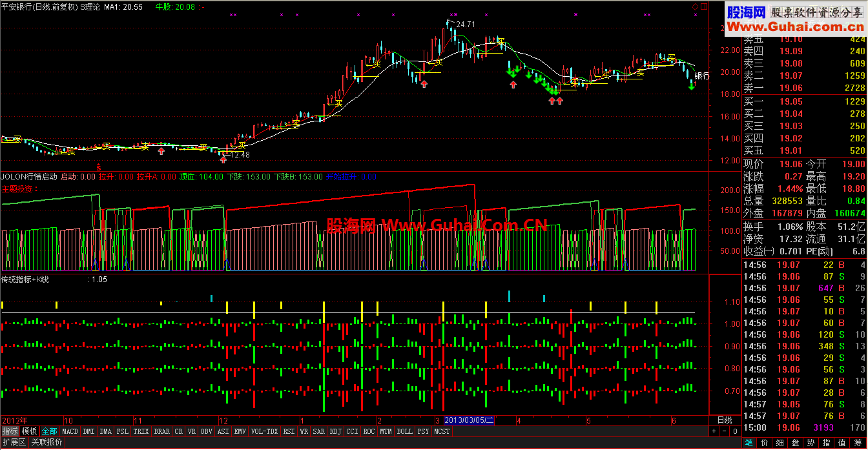Select the WR indicator

coord(304,431)
